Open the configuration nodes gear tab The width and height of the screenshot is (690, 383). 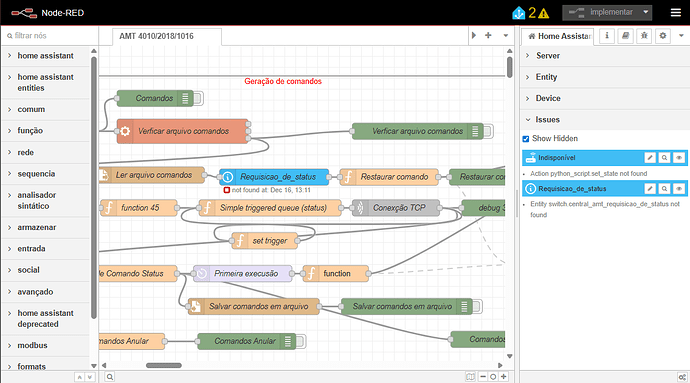[x=663, y=36]
